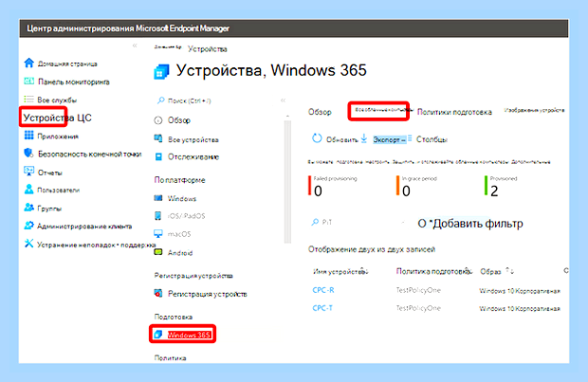This screenshot has height=382, width=588.
Task: Click the Windows 365 page title icon
Action: [161, 71]
